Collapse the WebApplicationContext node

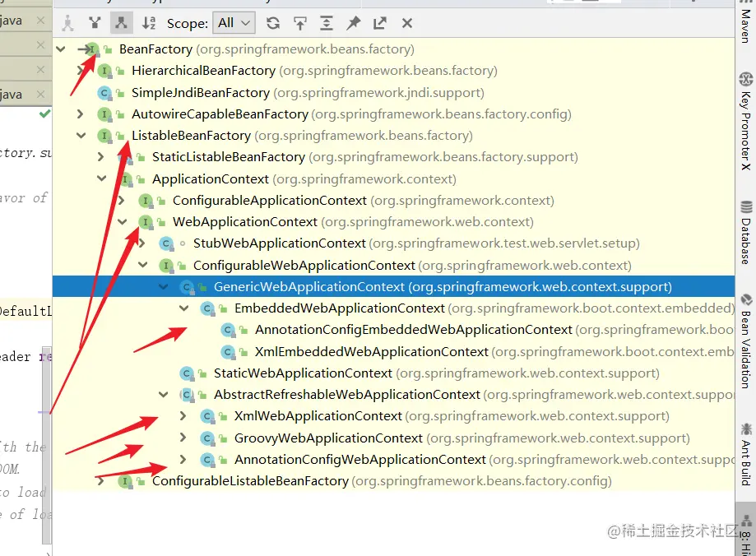click(x=122, y=222)
